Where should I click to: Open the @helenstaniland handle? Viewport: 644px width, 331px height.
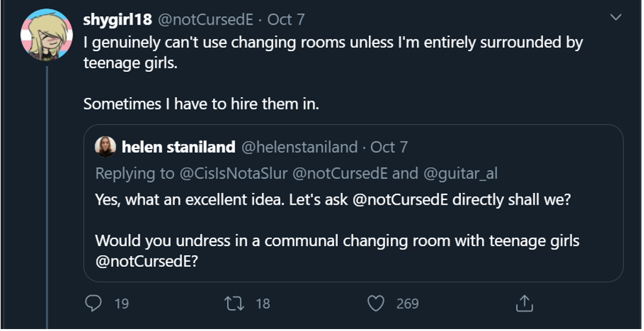point(300,147)
